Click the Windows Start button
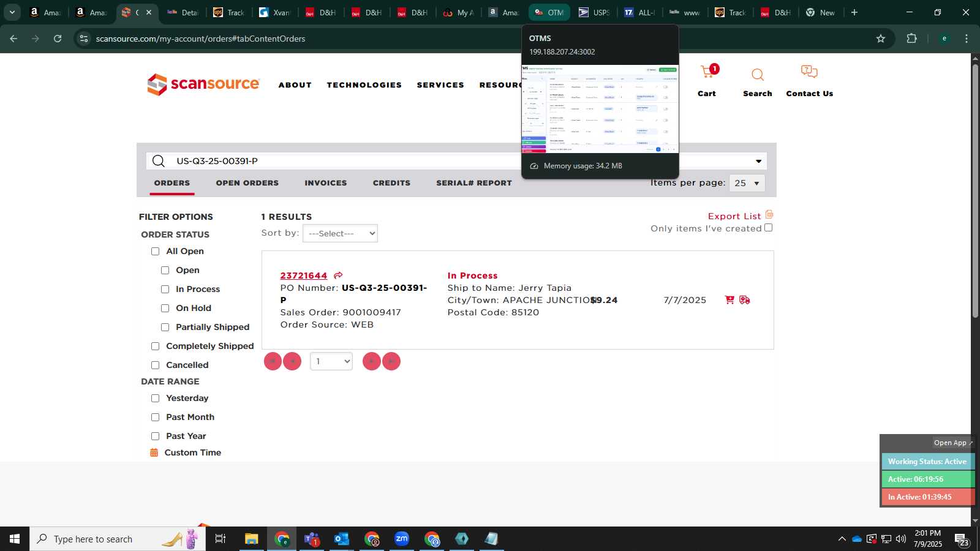Viewport: 980px width, 551px height. click(15, 539)
